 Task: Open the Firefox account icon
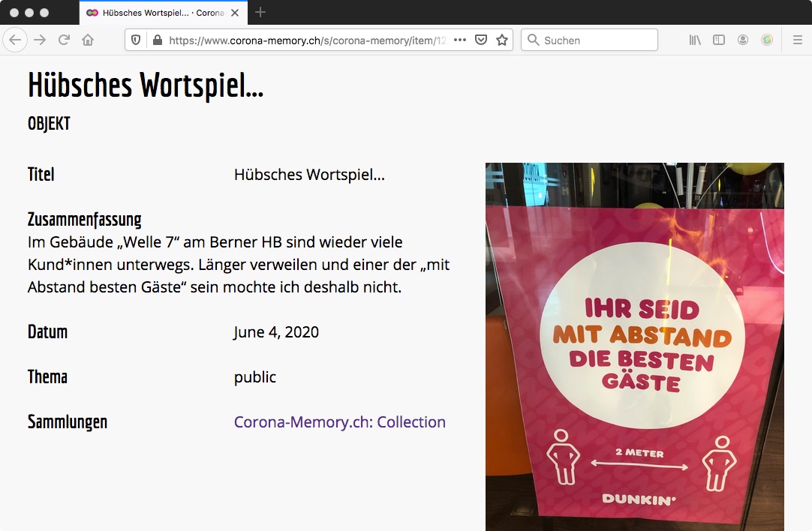pos(742,40)
